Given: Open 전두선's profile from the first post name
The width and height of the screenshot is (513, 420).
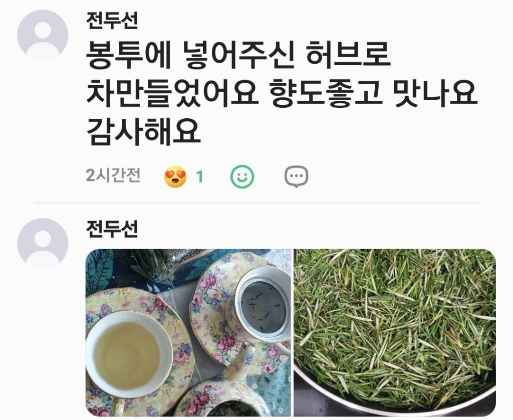Looking at the screenshot, I should point(112,20).
